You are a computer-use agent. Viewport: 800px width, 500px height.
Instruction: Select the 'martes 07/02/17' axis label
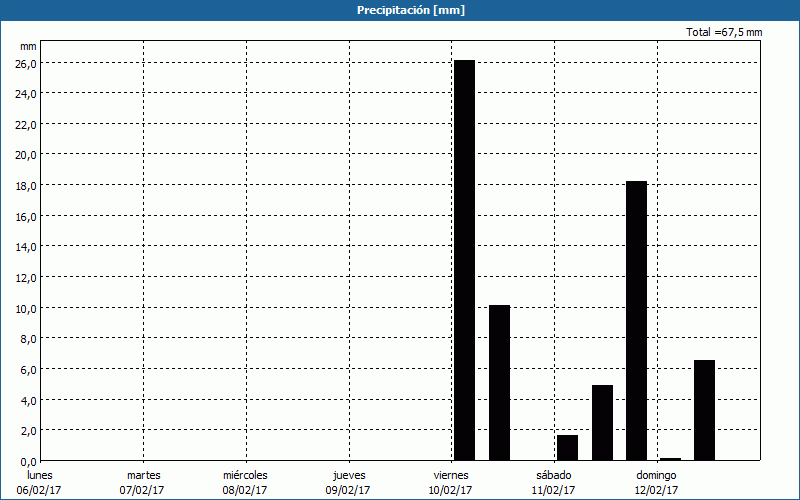[143, 482]
